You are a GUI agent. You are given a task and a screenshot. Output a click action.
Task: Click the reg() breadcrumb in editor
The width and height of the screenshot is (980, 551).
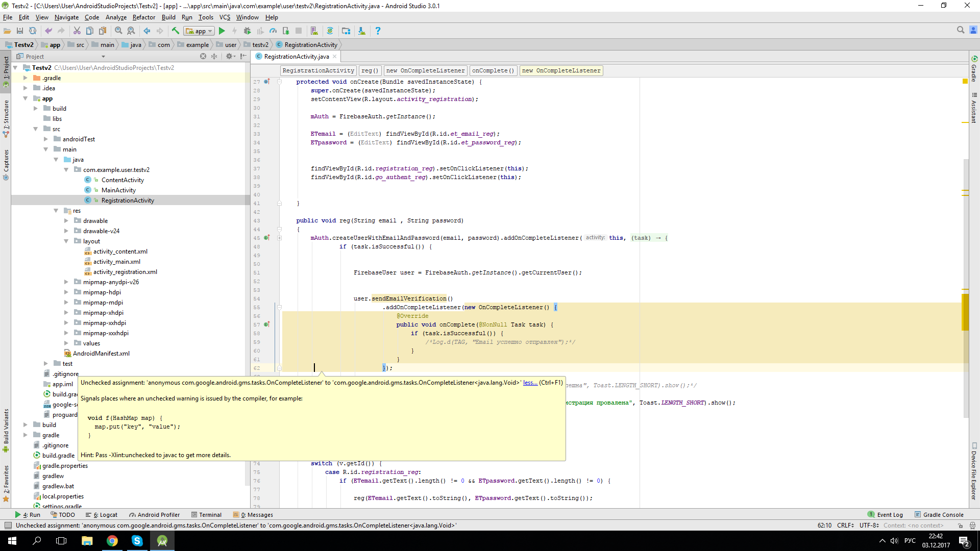click(x=370, y=71)
